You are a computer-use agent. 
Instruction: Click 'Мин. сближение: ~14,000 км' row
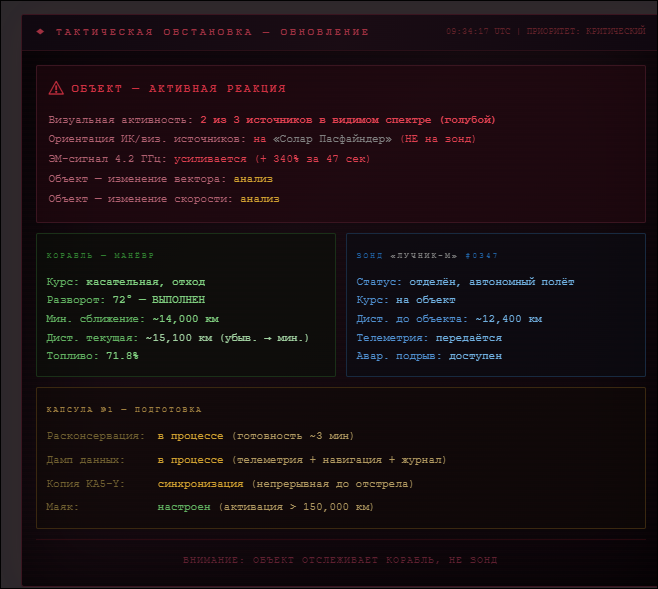[133, 319]
